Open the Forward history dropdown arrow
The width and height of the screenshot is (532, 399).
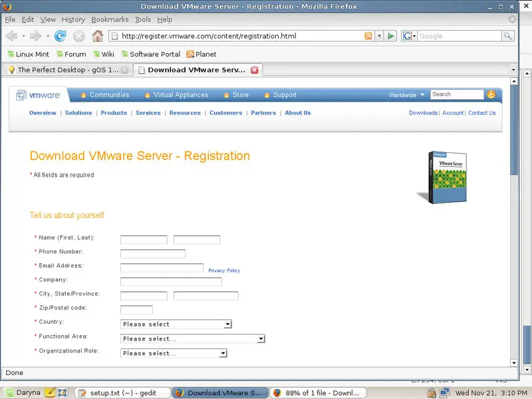48,36
